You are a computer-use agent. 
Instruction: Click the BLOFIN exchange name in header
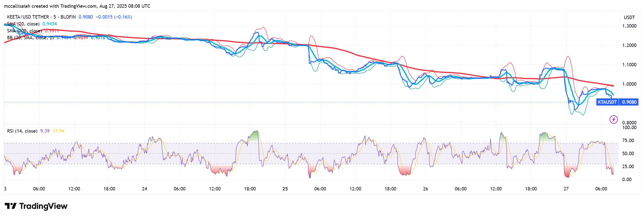(x=68, y=17)
